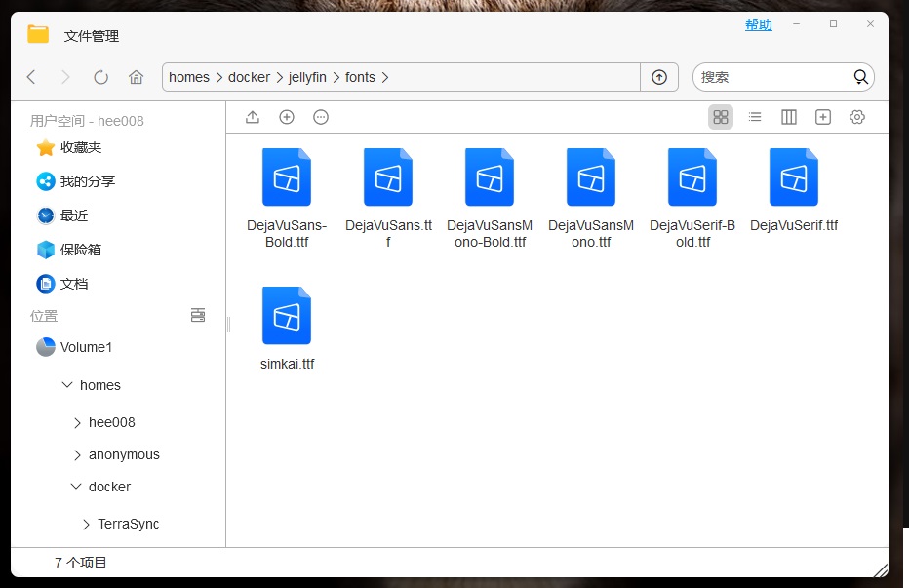Open the 帮助 help link

758,25
